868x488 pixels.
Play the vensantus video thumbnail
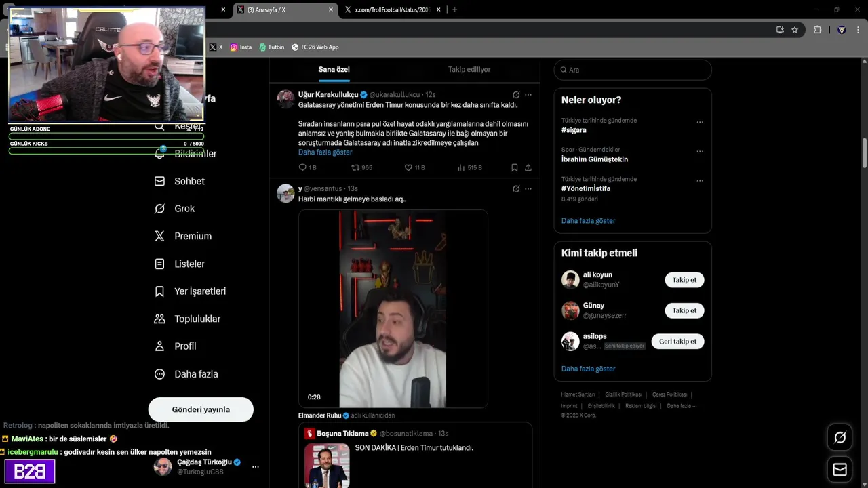pos(393,309)
